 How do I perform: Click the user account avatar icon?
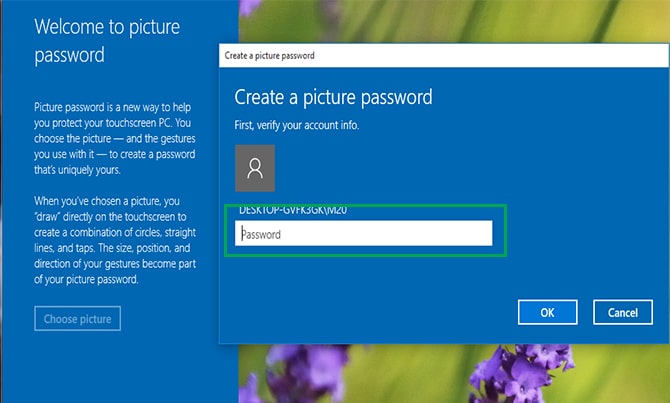pos(255,168)
